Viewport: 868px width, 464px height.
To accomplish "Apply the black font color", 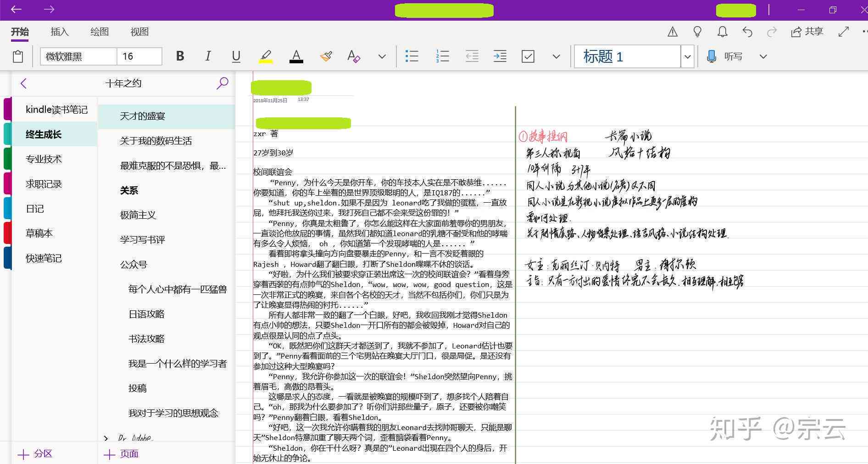I will (296, 56).
